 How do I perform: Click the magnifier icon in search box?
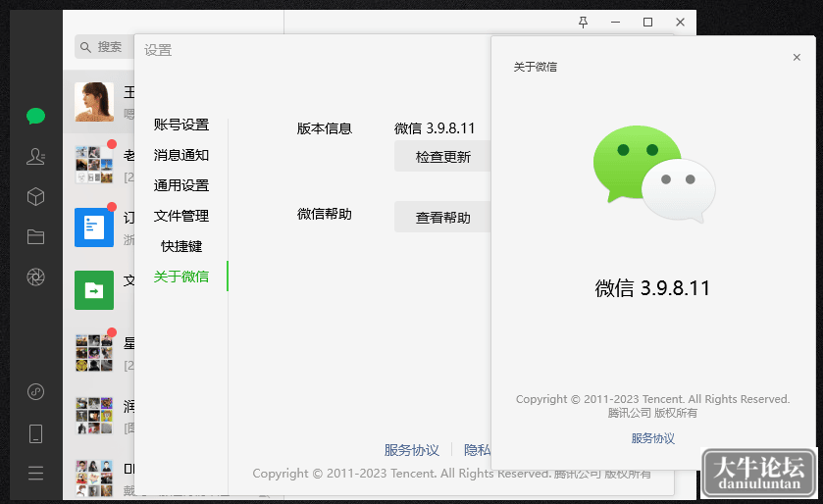pos(85,47)
